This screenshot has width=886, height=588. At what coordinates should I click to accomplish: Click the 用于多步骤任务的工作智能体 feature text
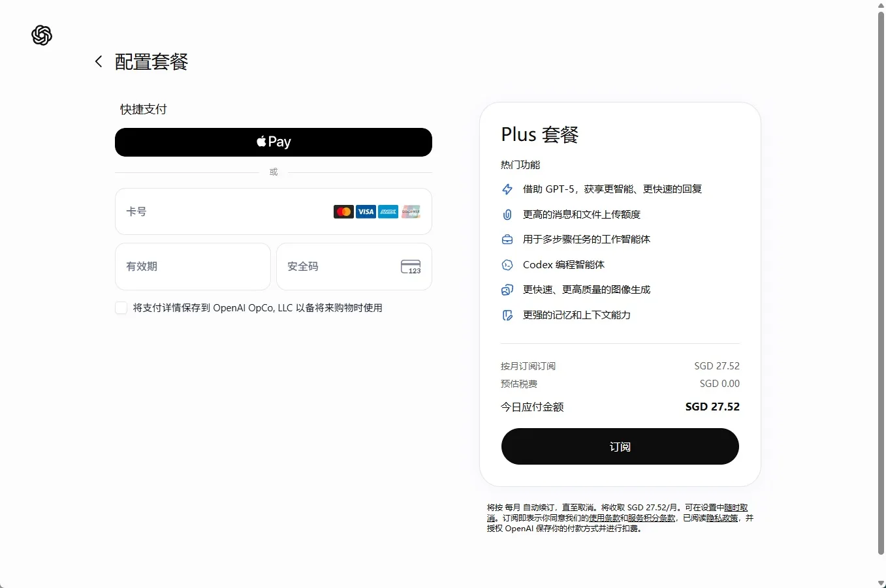(586, 240)
